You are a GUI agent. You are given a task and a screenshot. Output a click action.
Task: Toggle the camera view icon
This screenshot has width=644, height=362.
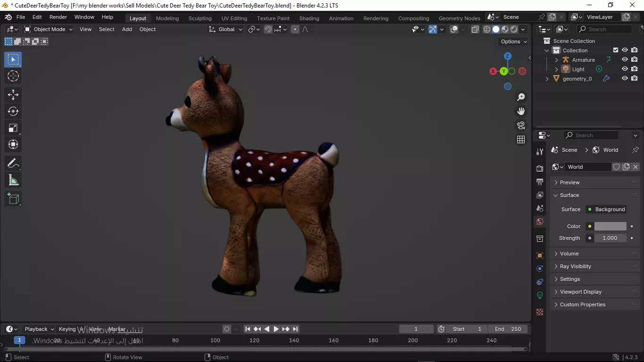coord(521,125)
